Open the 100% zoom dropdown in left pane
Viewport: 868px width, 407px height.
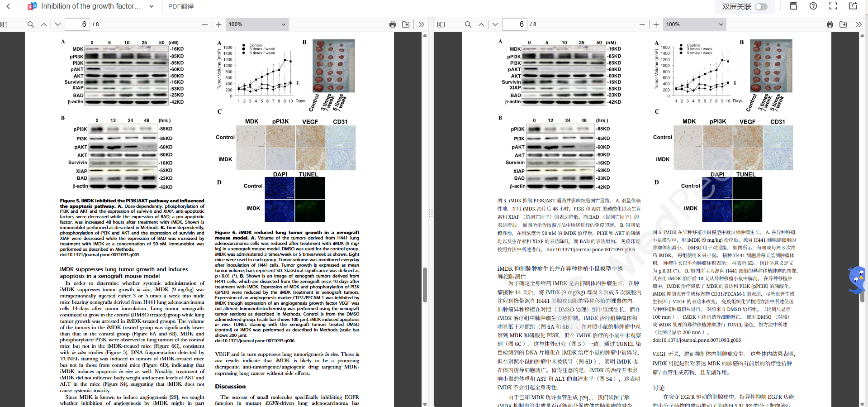(257, 24)
